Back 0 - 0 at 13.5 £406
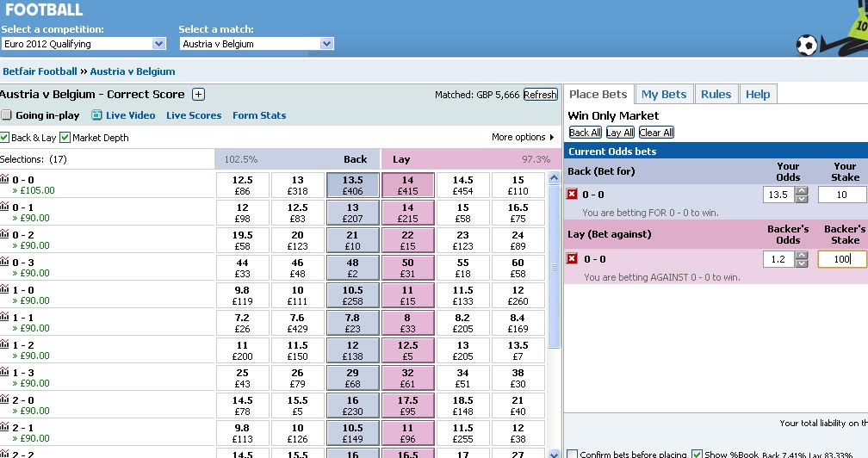The width and height of the screenshot is (868, 458). [x=353, y=185]
